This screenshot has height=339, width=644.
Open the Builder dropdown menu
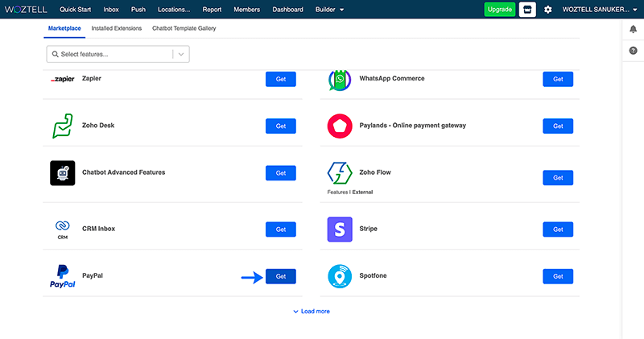tap(329, 10)
